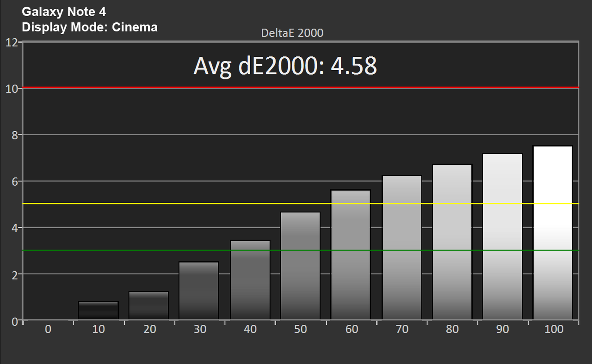592x364 pixels.
Task: Click the "DeltaE 2000" chart title
Action: point(292,33)
